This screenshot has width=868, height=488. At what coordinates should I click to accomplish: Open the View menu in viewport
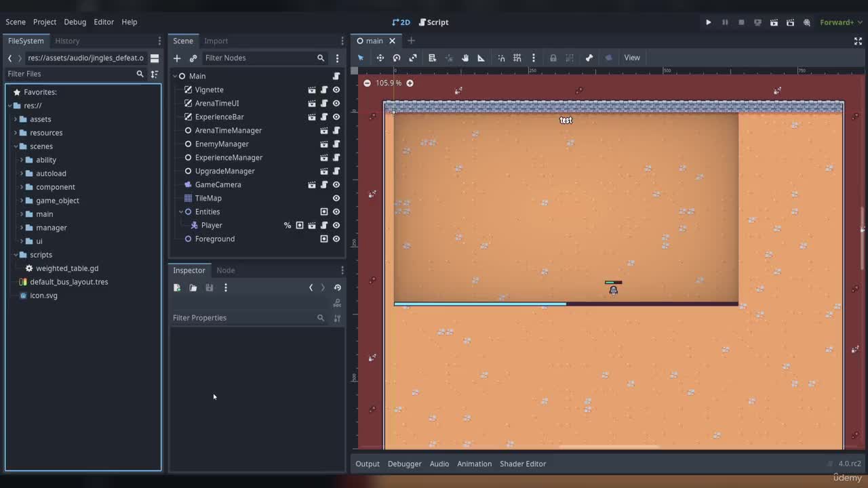click(x=632, y=58)
